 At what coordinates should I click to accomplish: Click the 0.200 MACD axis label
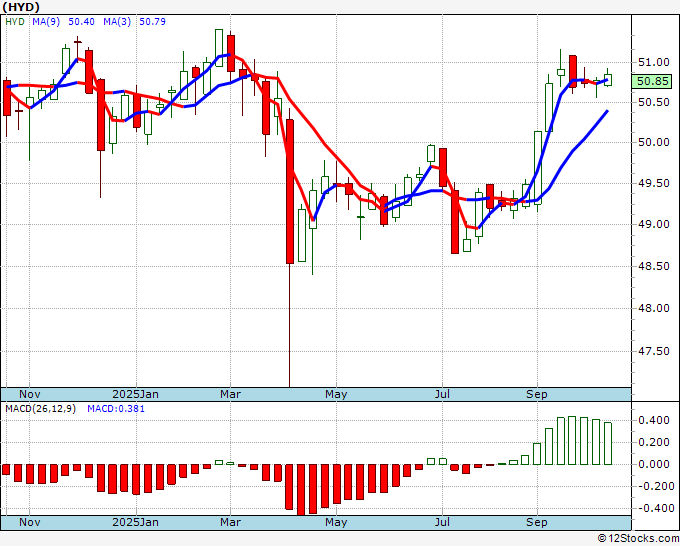click(x=654, y=442)
